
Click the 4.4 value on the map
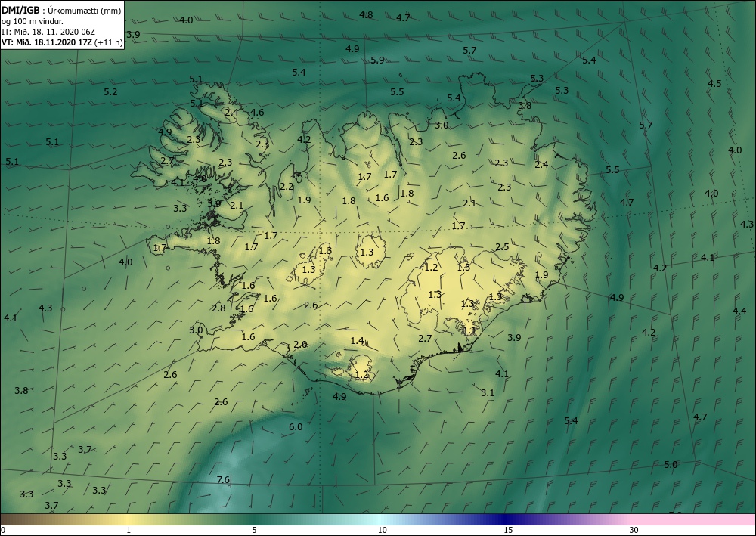click(x=739, y=311)
